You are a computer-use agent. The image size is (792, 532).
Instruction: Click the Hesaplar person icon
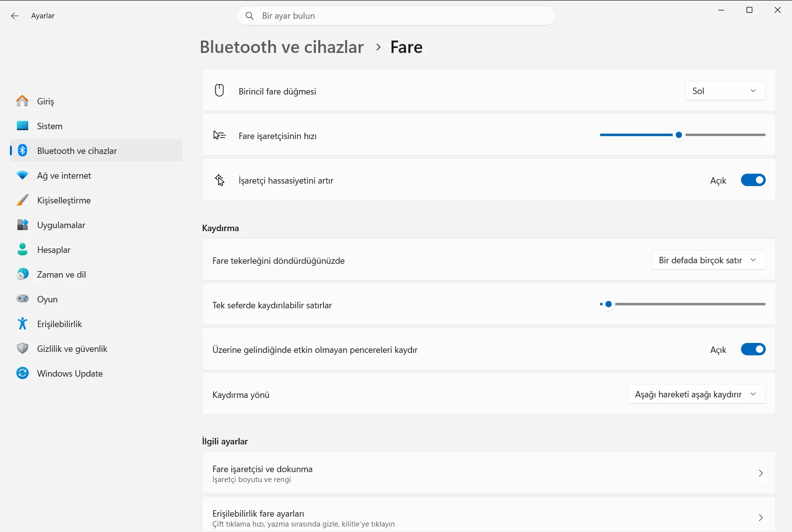click(22, 249)
